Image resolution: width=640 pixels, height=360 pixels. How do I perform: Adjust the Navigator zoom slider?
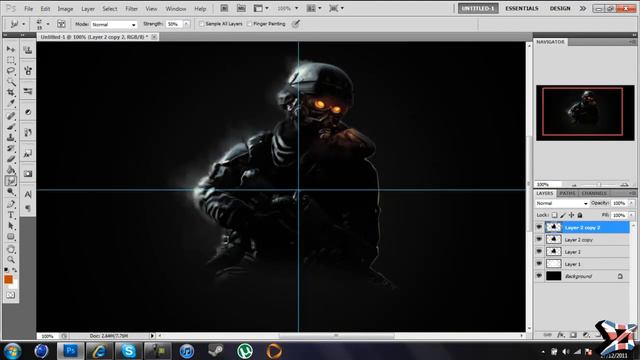click(599, 185)
